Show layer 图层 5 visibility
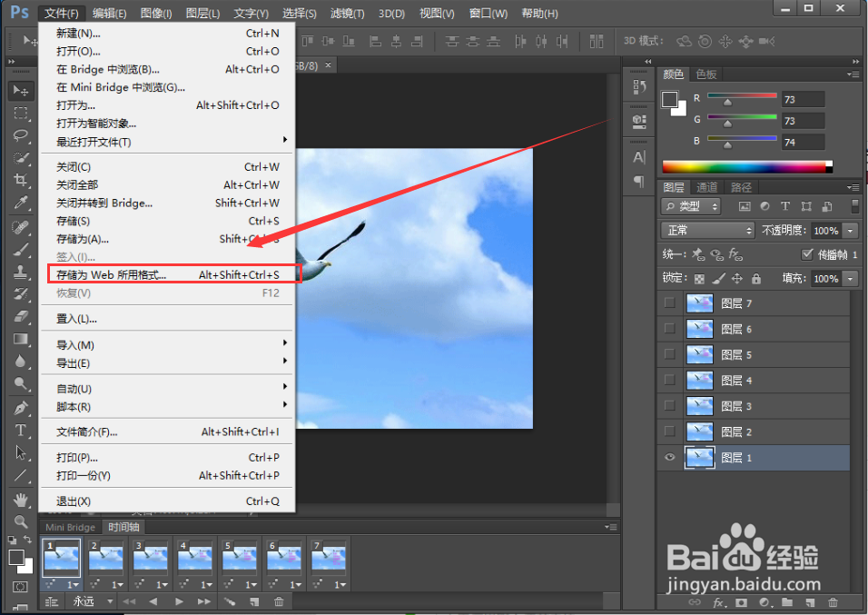The image size is (868, 615). [670, 354]
